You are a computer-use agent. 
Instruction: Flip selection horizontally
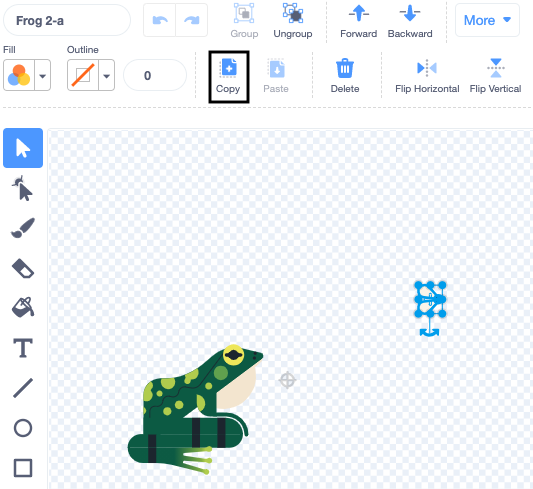(x=427, y=76)
